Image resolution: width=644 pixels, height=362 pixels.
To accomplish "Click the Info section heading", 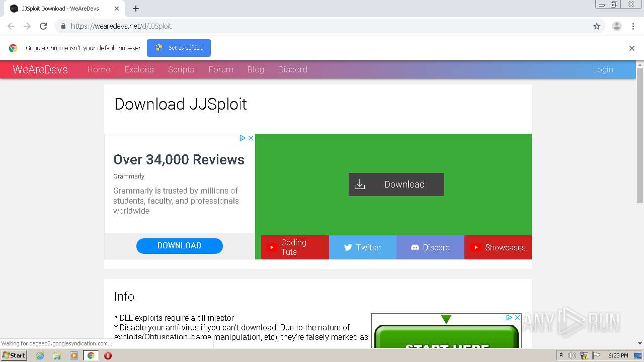I will click(124, 297).
